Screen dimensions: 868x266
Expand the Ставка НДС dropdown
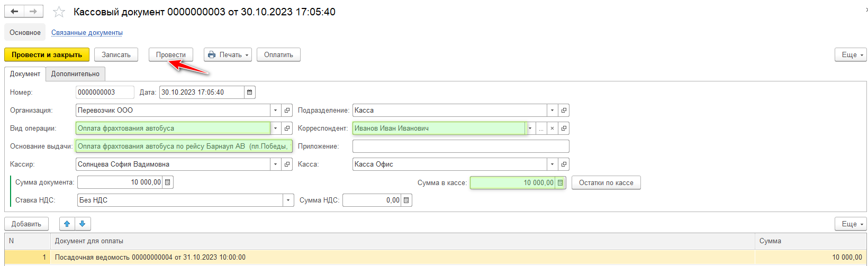click(x=288, y=200)
